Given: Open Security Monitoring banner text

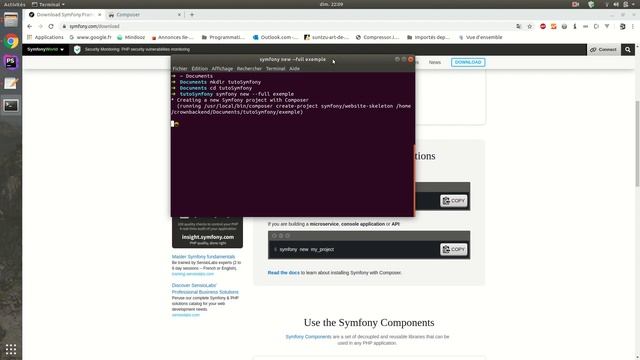Looking at the screenshot, I should (137, 49).
